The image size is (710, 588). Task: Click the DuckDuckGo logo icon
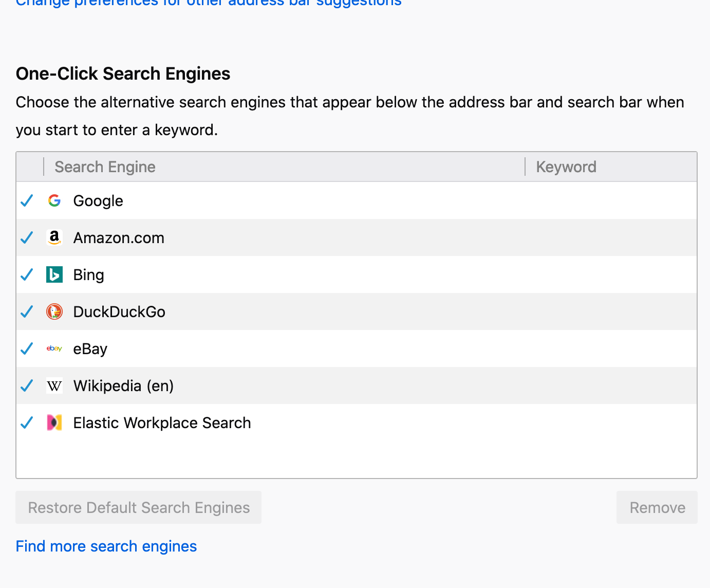(x=54, y=311)
